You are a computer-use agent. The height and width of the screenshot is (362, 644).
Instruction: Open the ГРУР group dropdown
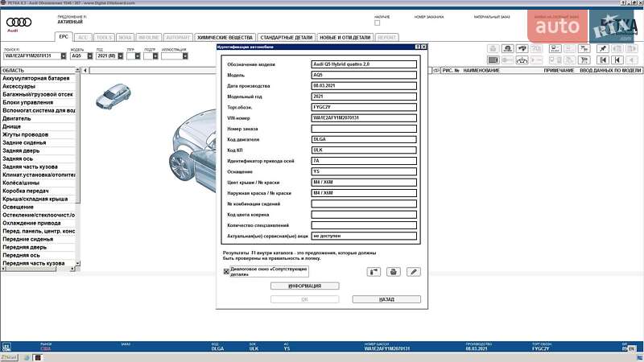click(138, 56)
